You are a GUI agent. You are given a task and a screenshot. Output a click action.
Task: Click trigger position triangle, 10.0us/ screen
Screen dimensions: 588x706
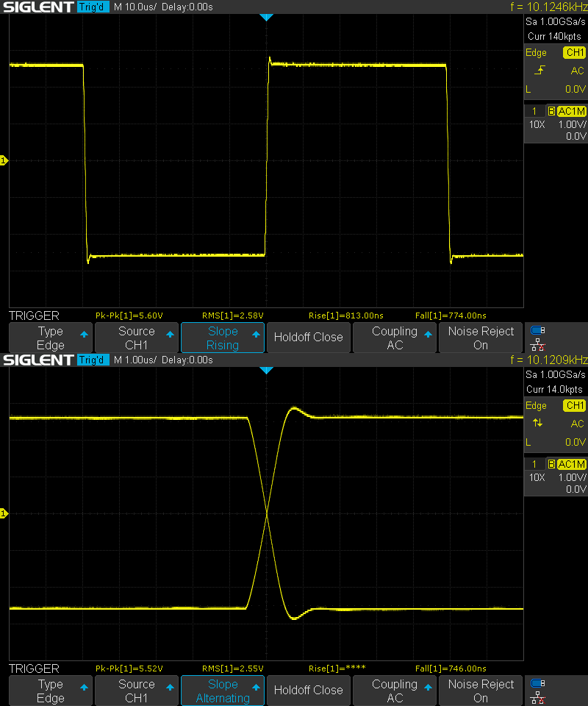pyautogui.click(x=266, y=18)
